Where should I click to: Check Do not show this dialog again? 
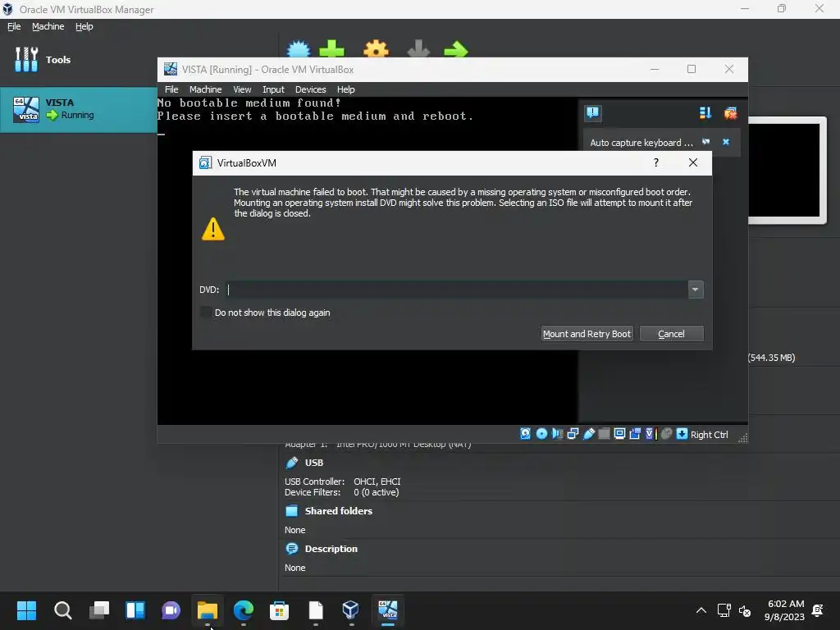(x=206, y=313)
